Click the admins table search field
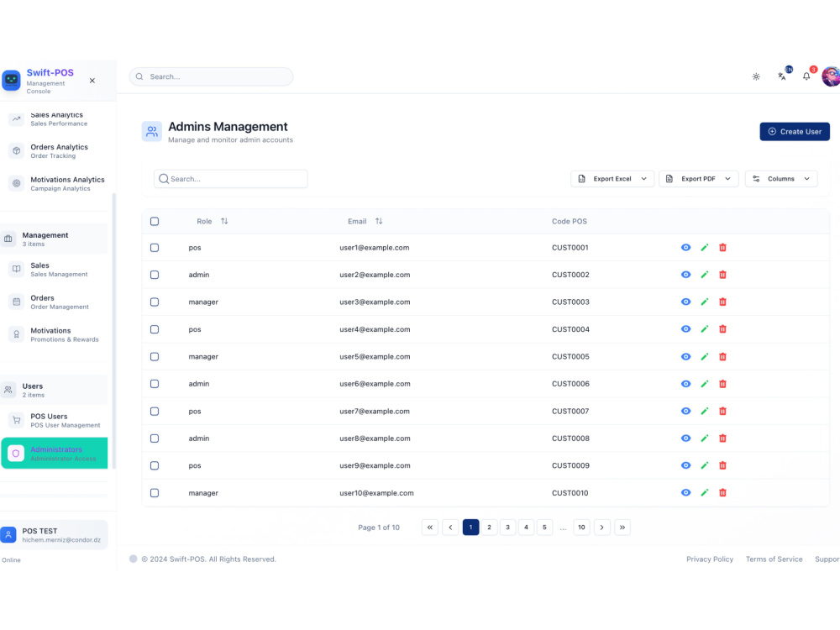Image resolution: width=840 pixels, height=630 pixels. (x=231, y=179)
